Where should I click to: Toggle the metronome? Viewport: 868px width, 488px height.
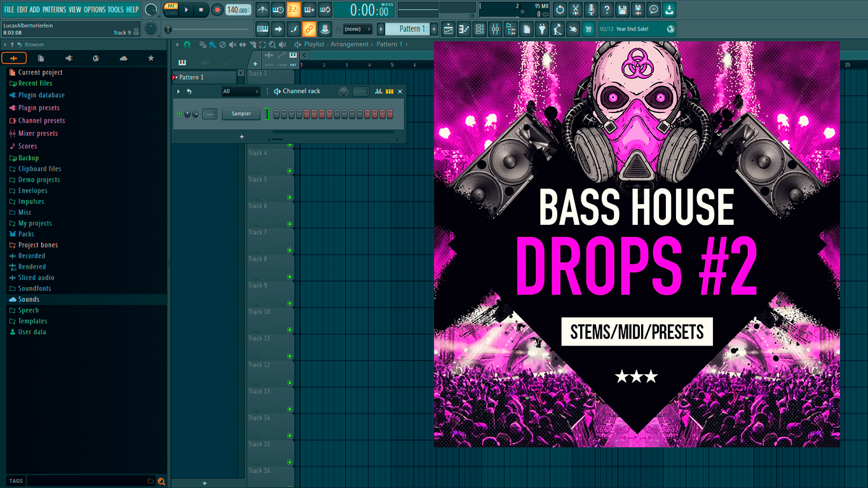(262, 10)
